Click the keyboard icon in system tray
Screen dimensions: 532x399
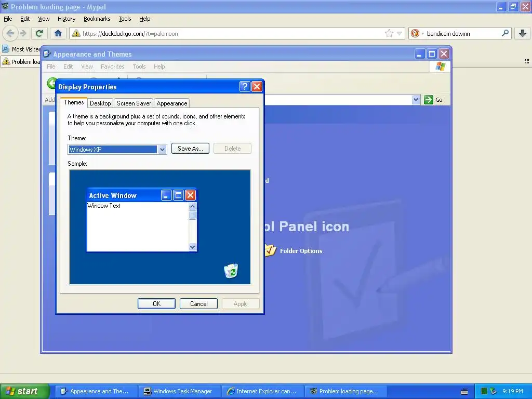[464, 392]
